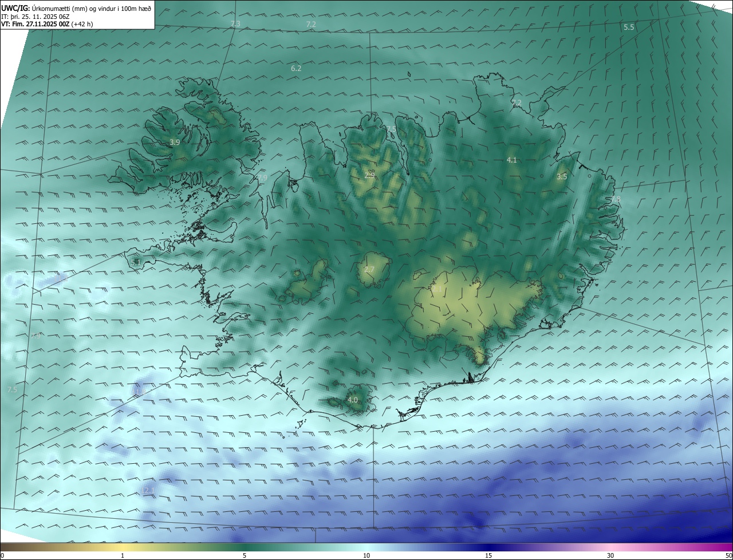Click the 3.9 value over the Westfjords
This screenshot has height=560, width=733.
click(175, 142)
